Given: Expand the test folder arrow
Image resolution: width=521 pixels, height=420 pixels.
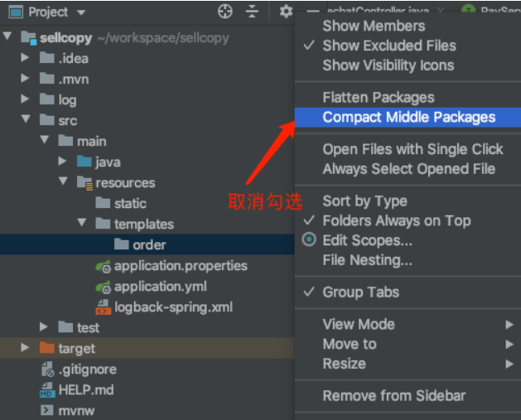Looking at the screenshot, I should tap(44, 327).
